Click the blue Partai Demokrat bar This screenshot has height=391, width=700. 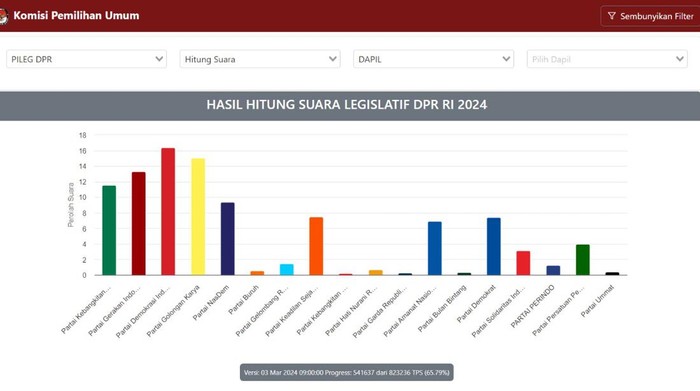(x=494, y=246)
